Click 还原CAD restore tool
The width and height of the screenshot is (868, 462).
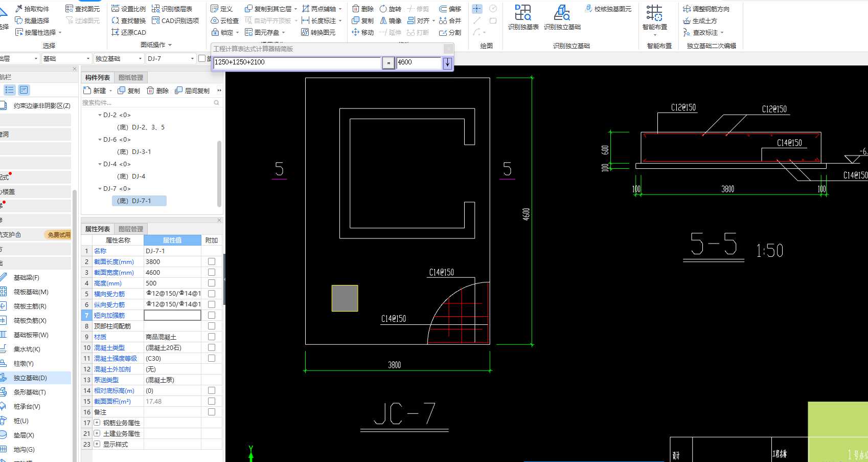tap(129, 32)
